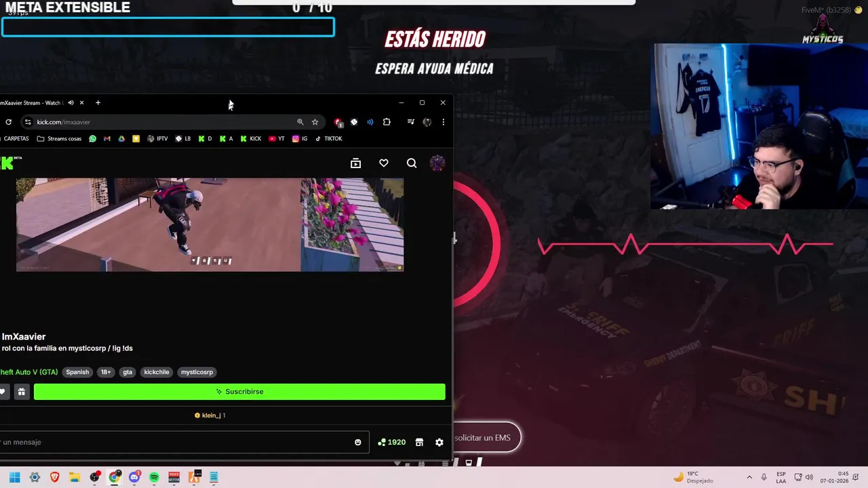
Task: Select the mysticosrp tag
Action: click(197, 372)
